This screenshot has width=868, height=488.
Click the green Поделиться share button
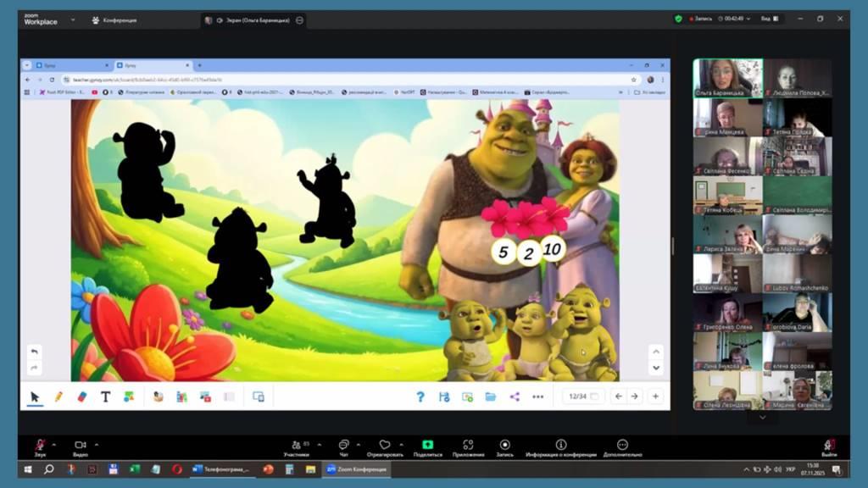(x=427, y=446)
